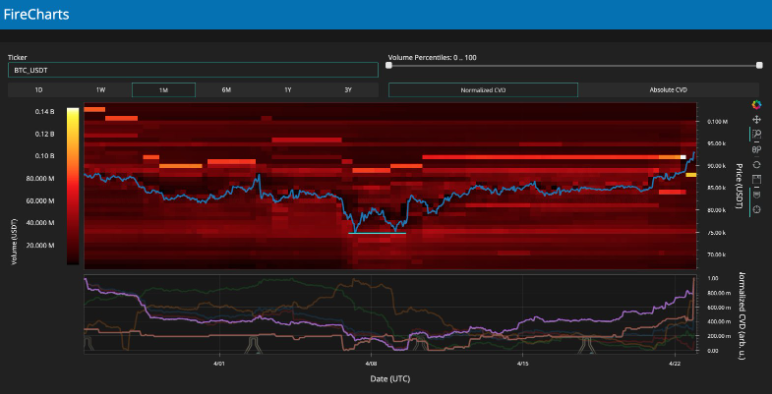Click the BTC_USDT ticker input field
The image size is (772, 394).
[x=193, y=70]
